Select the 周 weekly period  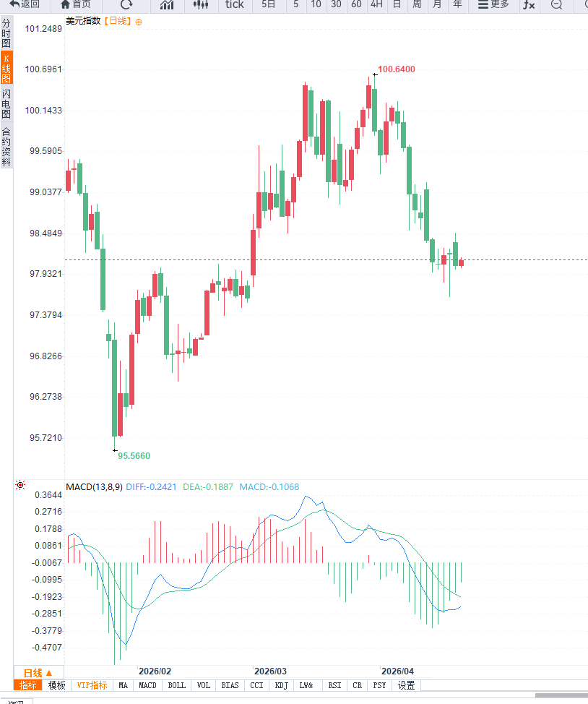pyautogui.click(x=417, y=4)
